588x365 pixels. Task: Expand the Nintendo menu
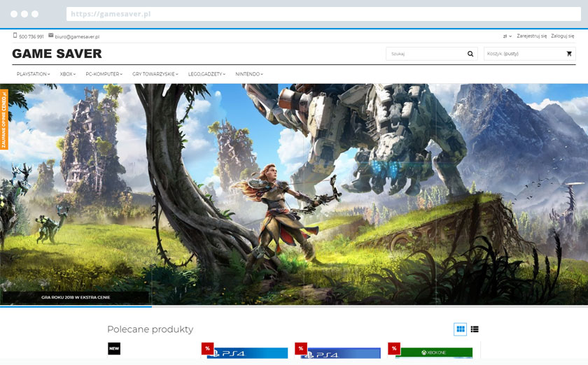pos(249,74)
